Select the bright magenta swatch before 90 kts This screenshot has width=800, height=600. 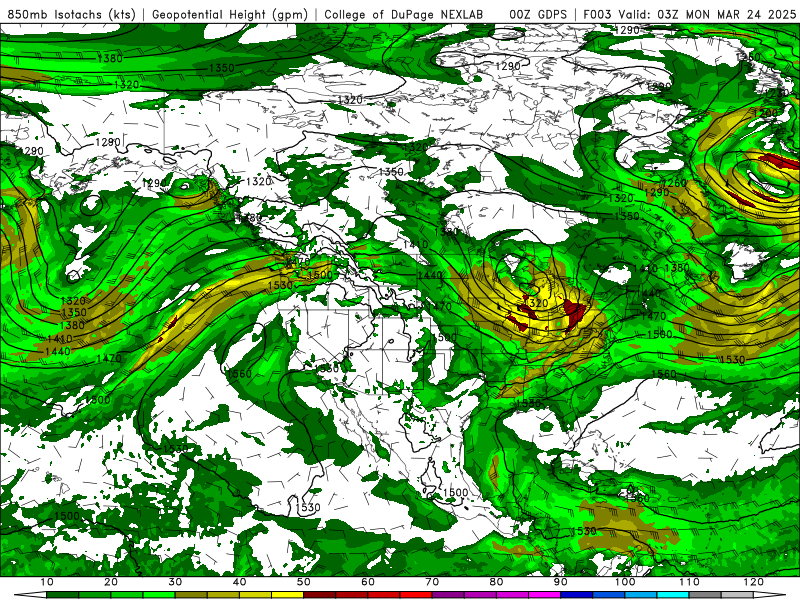pos(544,595)
